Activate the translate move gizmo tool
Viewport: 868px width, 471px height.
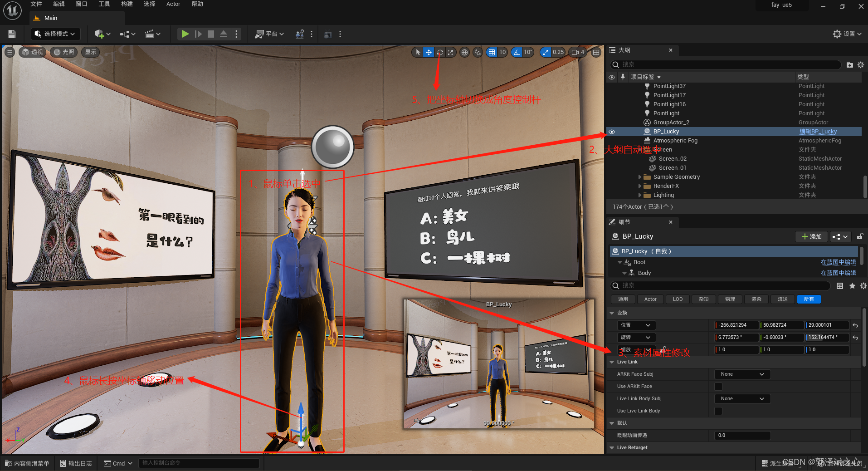[x=429, y=52]
